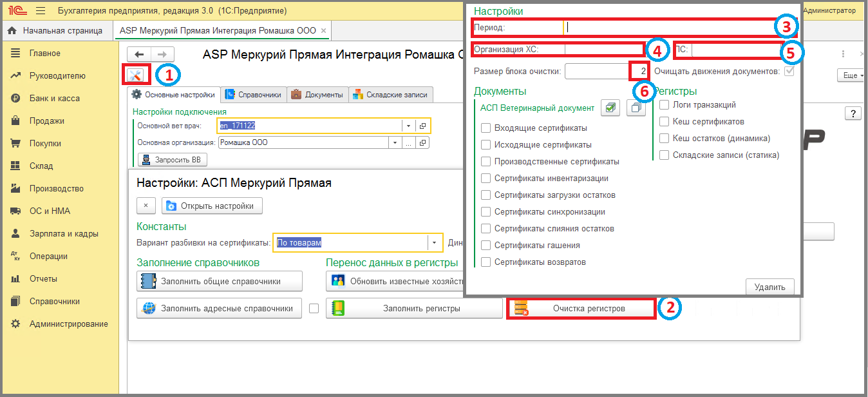
Task: Click the Удалить button
Action: tap(770, 287)
